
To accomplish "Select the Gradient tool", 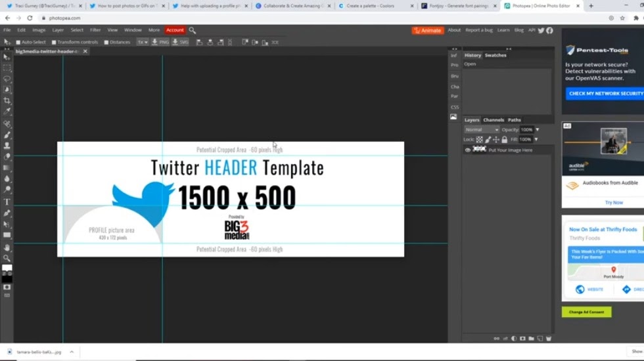I will 7,168.
